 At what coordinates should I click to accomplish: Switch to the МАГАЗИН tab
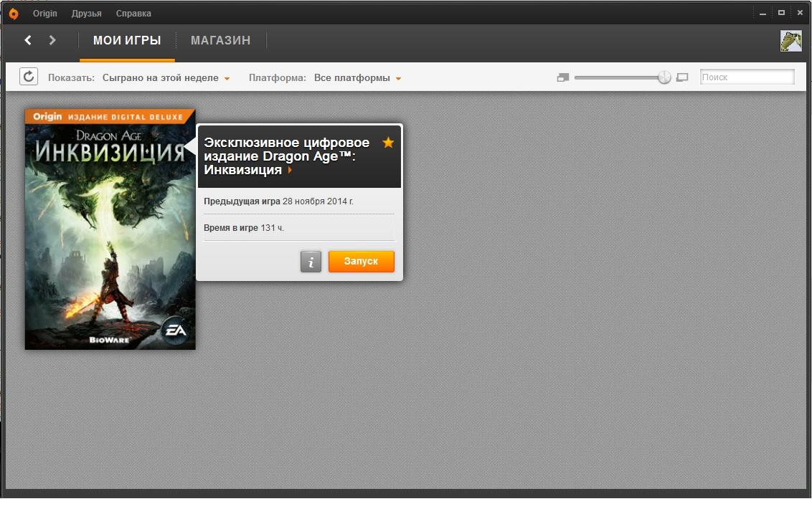221,40
